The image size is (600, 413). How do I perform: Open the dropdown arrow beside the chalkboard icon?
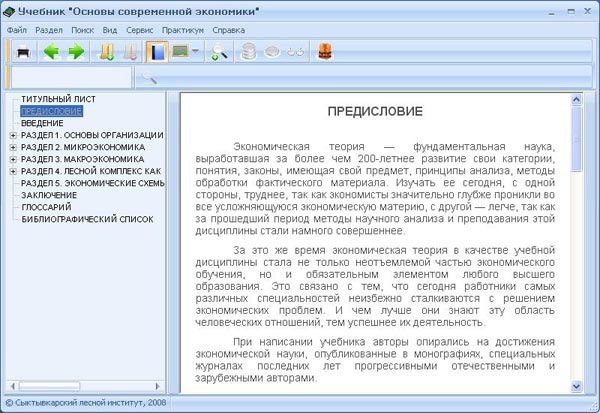click(195, 51)
